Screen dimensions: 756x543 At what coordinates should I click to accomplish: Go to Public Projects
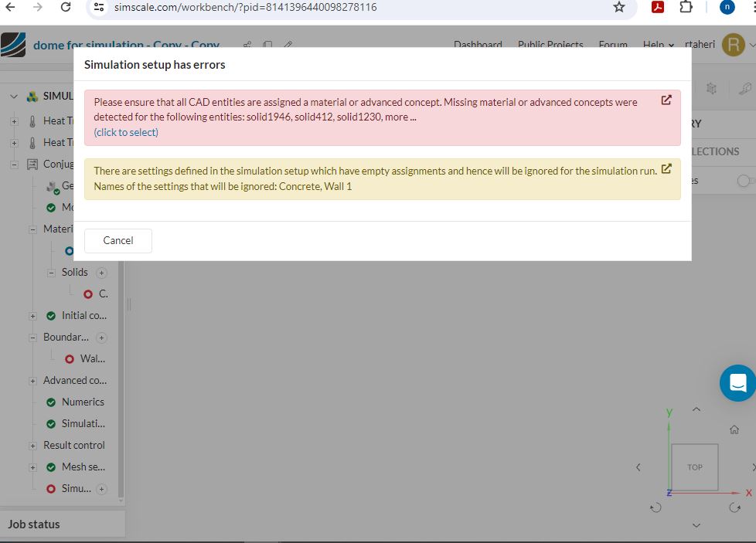coord(550,45)
